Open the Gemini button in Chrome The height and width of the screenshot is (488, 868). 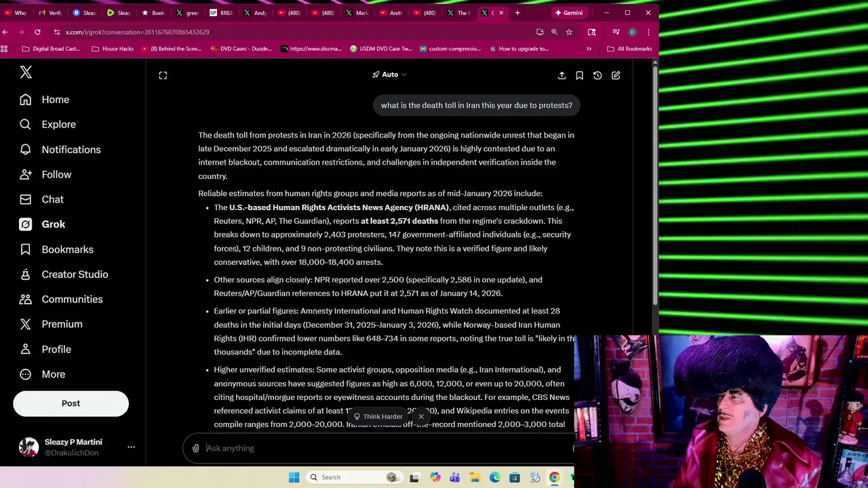[568, 12]
